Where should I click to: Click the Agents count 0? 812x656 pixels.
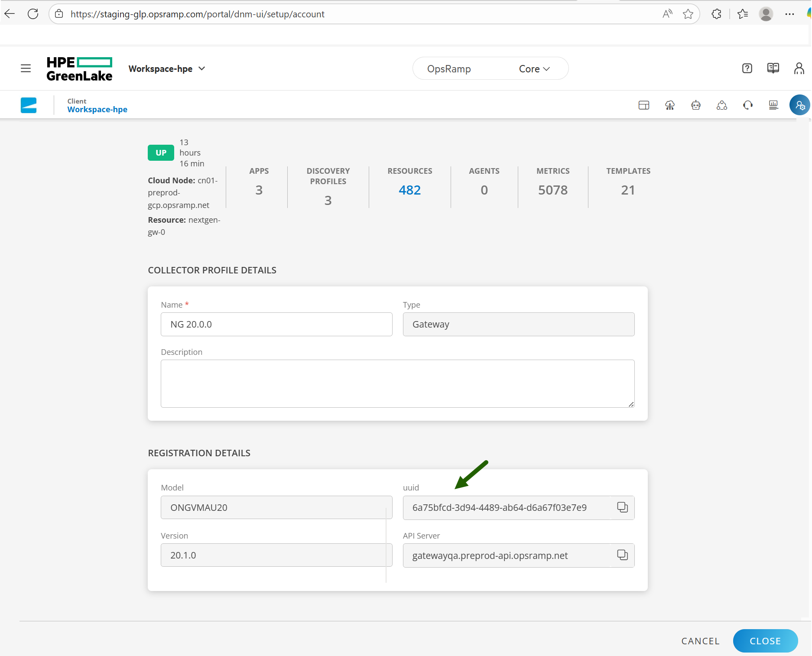(x=484, y=190)
